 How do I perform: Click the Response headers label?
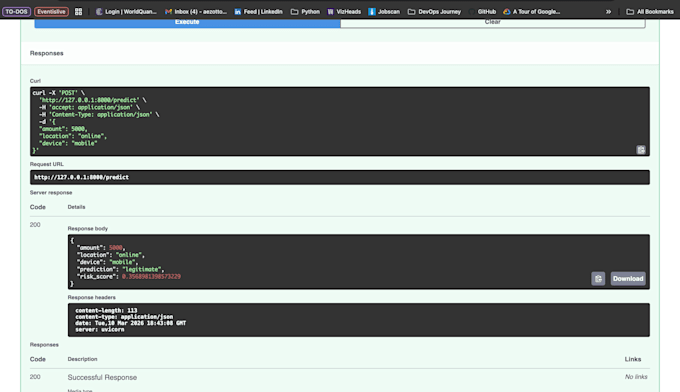[x=92, y=297]
